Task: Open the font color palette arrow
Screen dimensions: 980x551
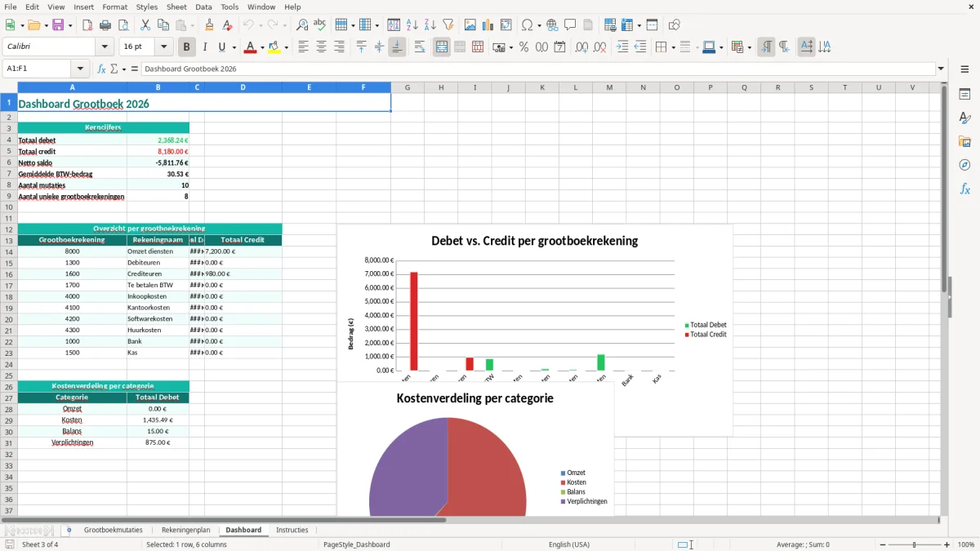Action: pos(261,47)
